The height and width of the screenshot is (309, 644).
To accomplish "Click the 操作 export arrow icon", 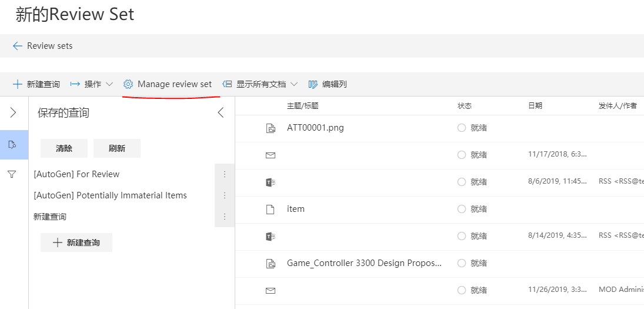I will coord(75,84).
